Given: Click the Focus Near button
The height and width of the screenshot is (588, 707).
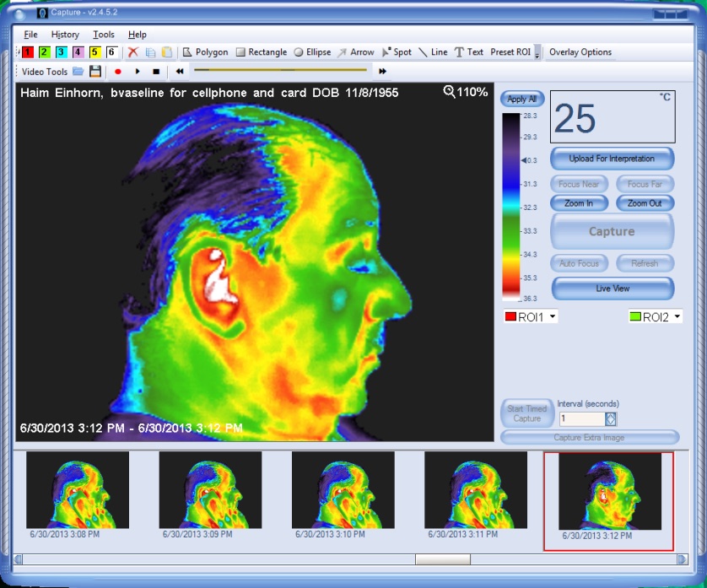Looking at the screenshot, I should pos(579,185).
